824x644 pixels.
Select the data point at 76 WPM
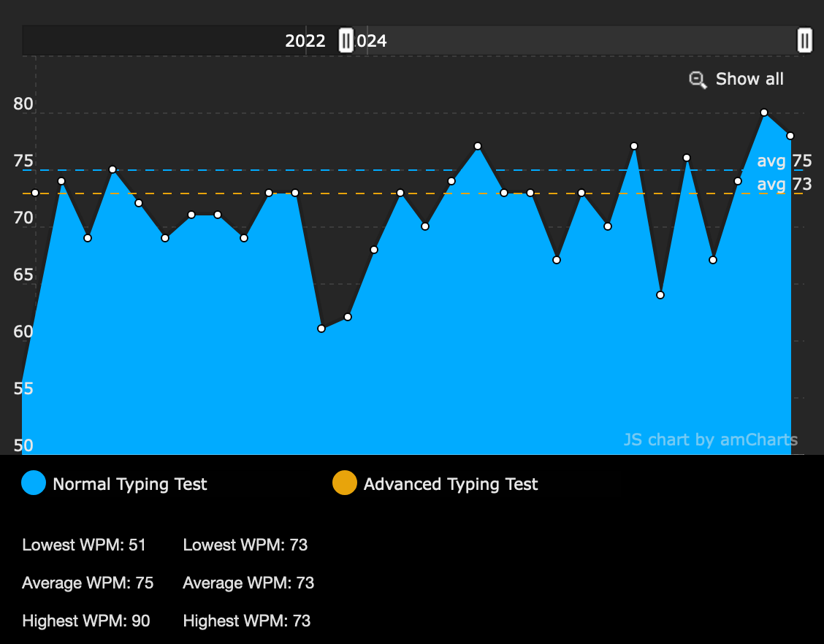click(x=687, y=158)
